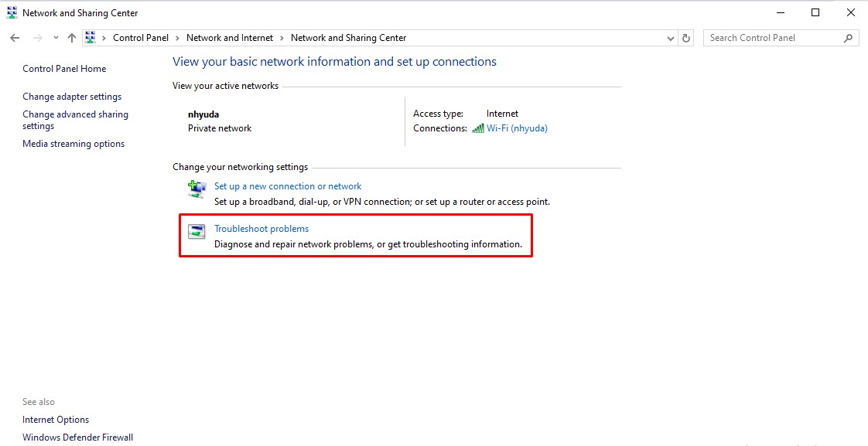Click the Set up new connection icon
Viewport: 868px width, 446px height.
197,188
